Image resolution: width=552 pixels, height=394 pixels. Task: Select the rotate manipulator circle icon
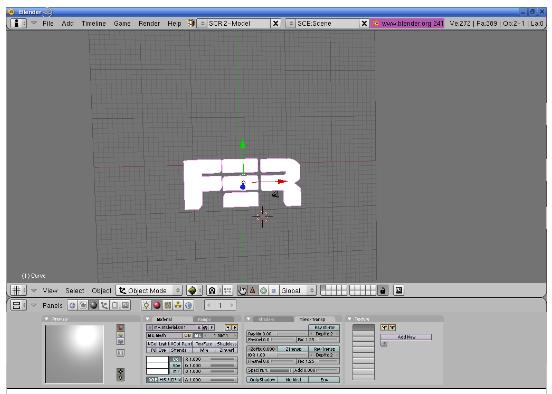263,290
